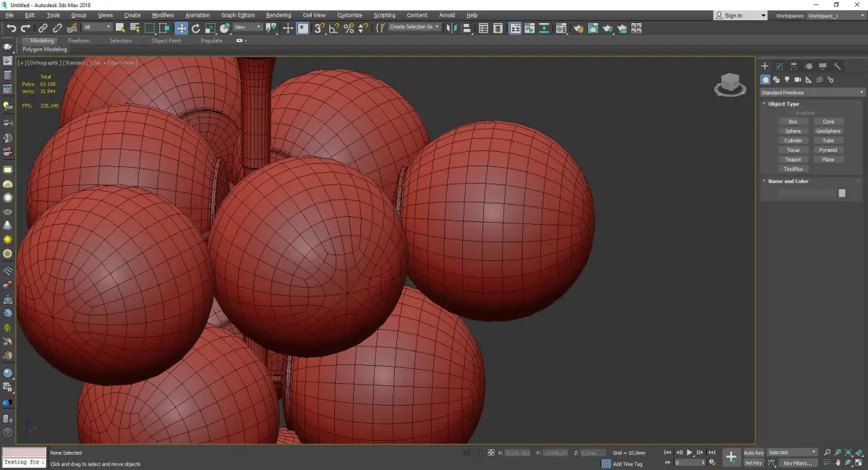Click the GeoSphere button
This screenshot has width=868, height=470.
pos(828,132)
